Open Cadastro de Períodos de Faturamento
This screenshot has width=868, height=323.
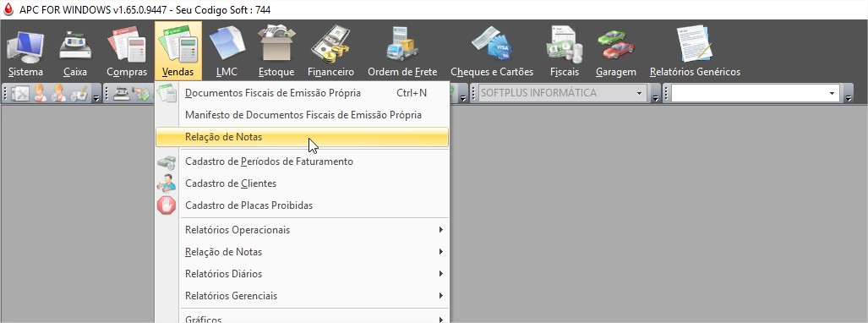point(303,161)
